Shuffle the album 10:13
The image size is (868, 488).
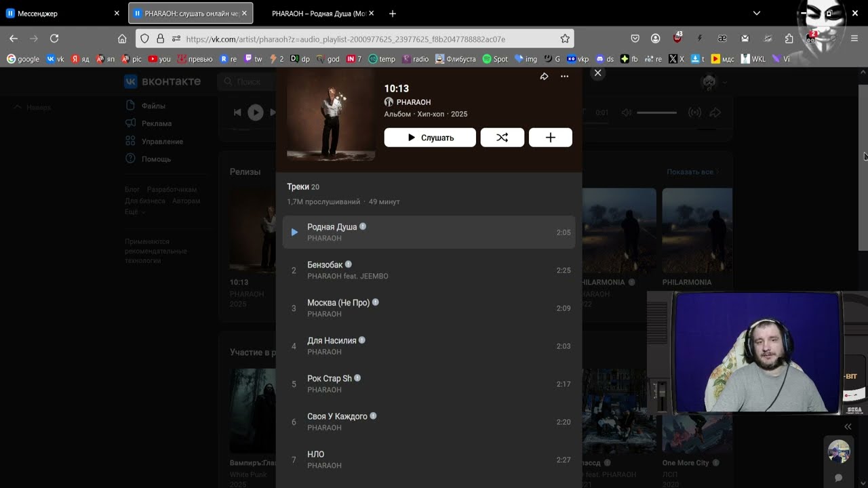point(502,138)
